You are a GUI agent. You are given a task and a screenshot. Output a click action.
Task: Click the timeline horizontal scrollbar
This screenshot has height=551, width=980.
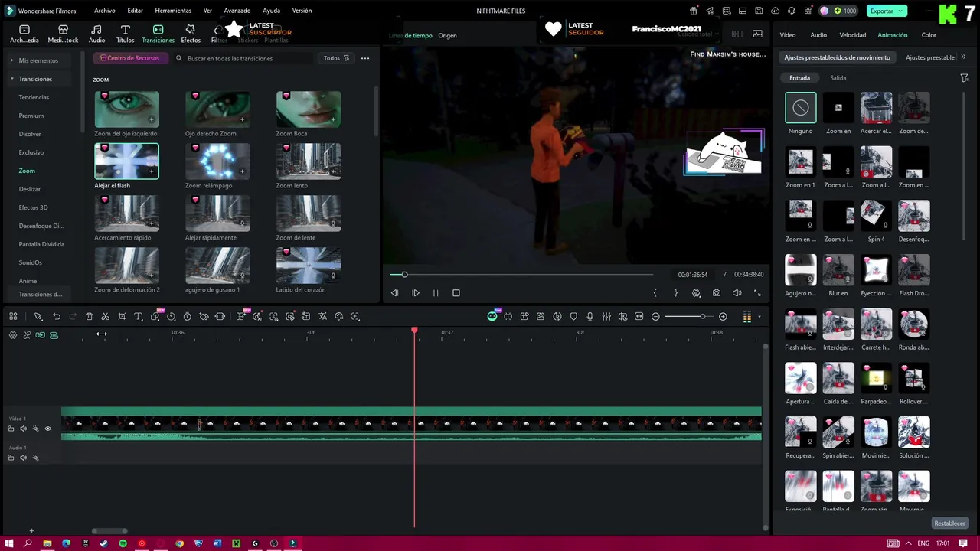pyautogui.click(x=109, y=531)
